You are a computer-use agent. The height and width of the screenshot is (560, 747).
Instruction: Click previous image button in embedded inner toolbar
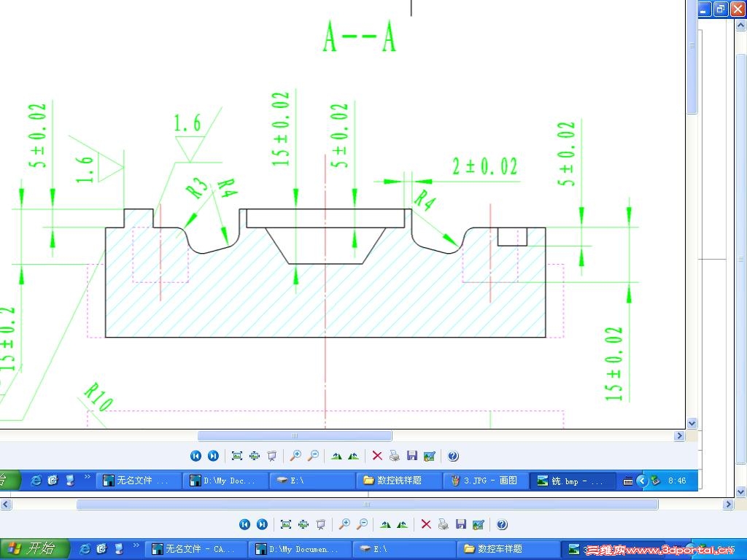click(196, 456)
